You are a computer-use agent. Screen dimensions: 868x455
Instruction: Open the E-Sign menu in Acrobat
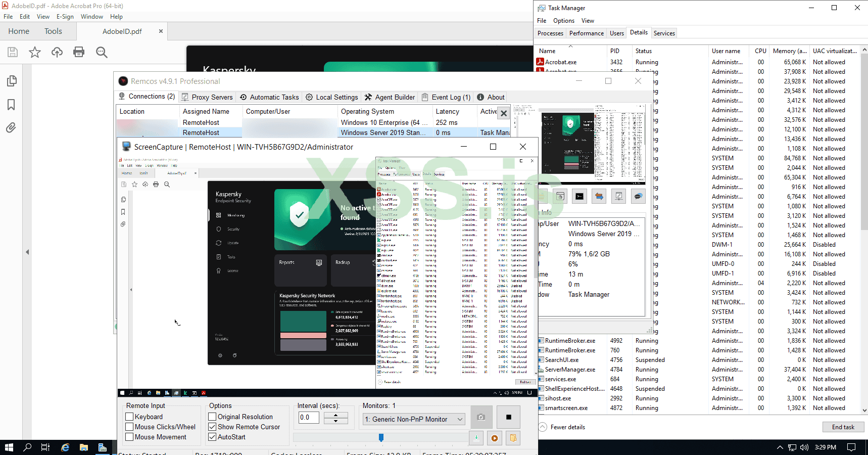(65, 17)
